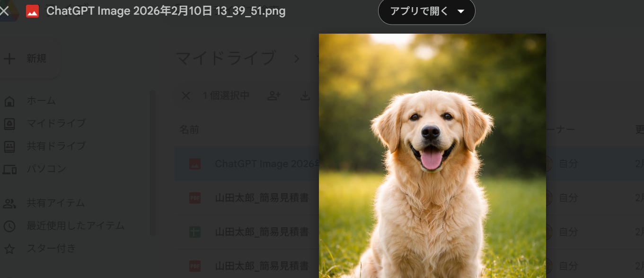The image size is (644, 278).
Task: Click the download icon in selection toolbar
Action: 305,96
